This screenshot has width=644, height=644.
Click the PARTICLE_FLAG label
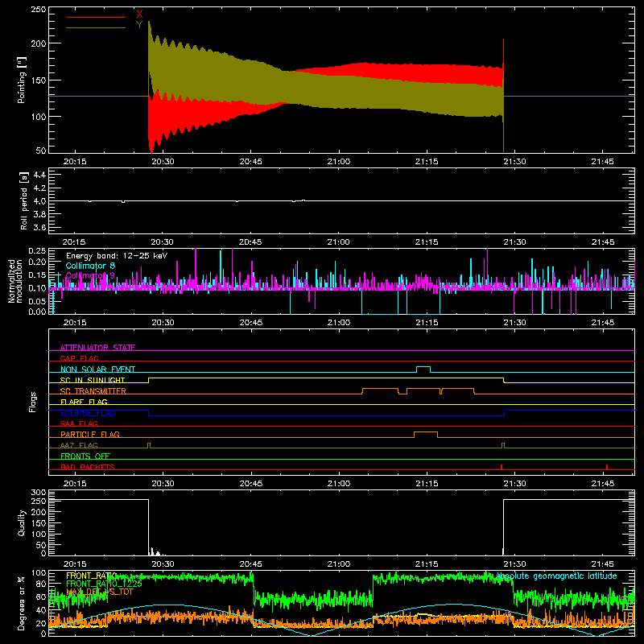click(x=90, y=434)
